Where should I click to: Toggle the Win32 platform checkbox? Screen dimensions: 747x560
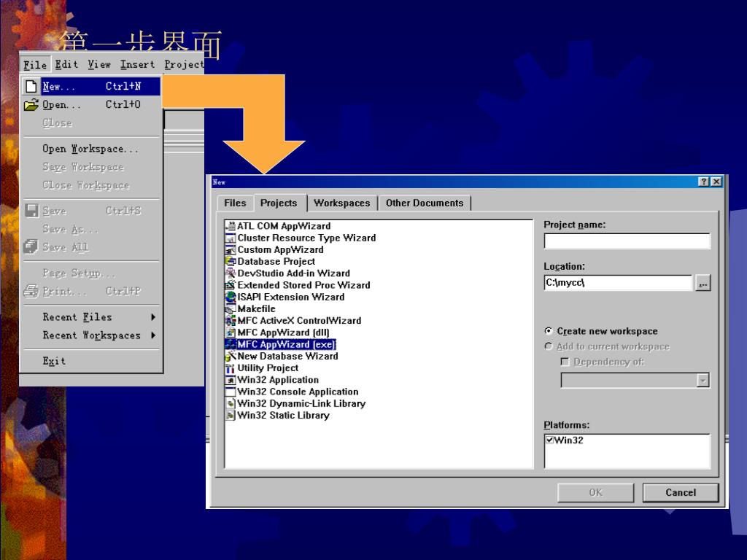[x=549, y=440]
